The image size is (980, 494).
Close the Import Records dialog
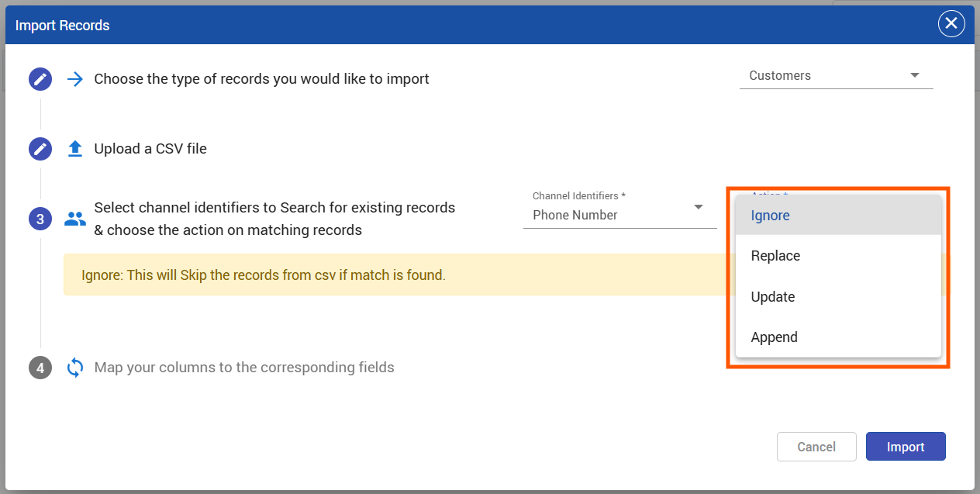coord(951,25)
